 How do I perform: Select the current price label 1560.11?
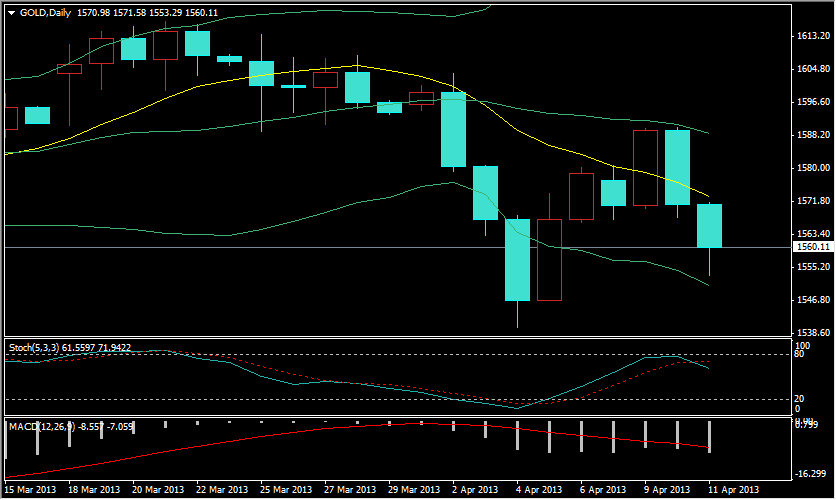[x=811, y=247]
